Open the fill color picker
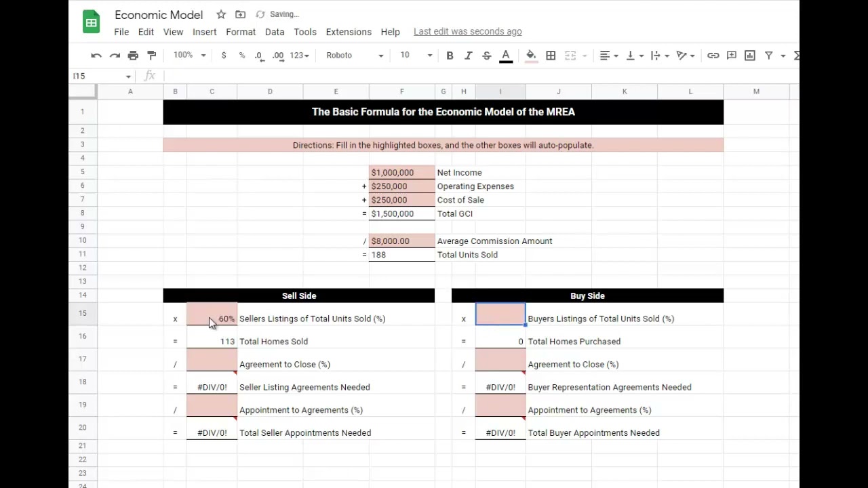The image size is (868, 488). coord(531,56)
